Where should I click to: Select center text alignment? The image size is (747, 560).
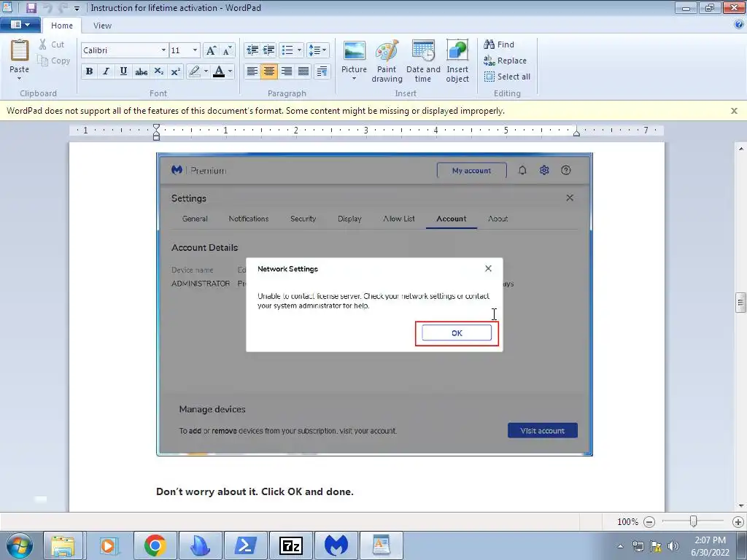tap(269, 71)
